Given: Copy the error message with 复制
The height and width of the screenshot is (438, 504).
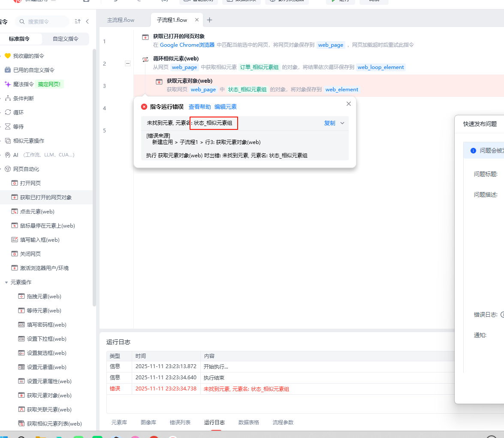Looking at the screenshot, I should click(x=329, y=123).
